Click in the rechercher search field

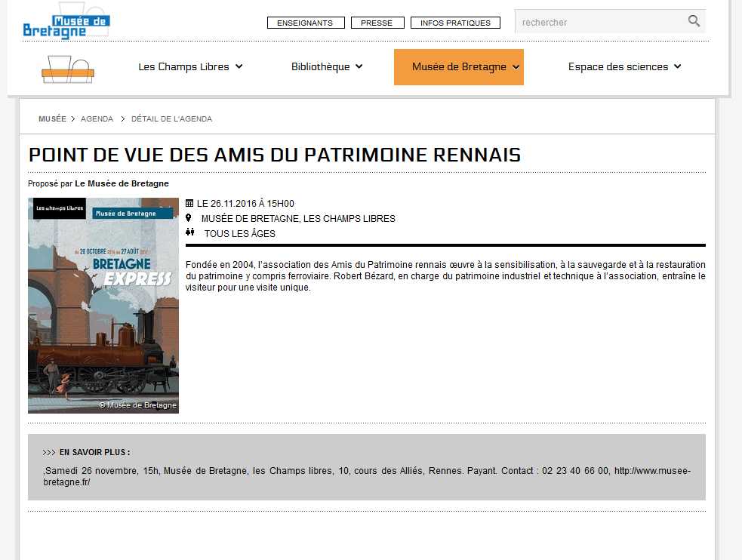pos(600,23)
